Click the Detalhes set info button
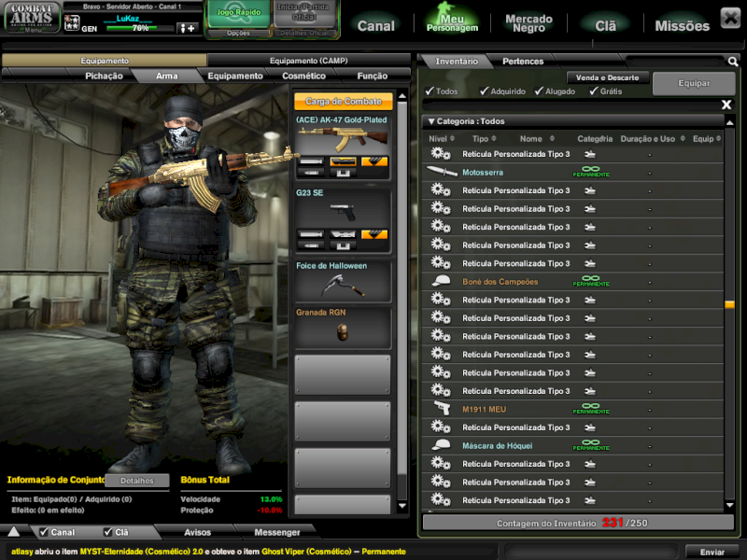 click(x=136, y=481)
